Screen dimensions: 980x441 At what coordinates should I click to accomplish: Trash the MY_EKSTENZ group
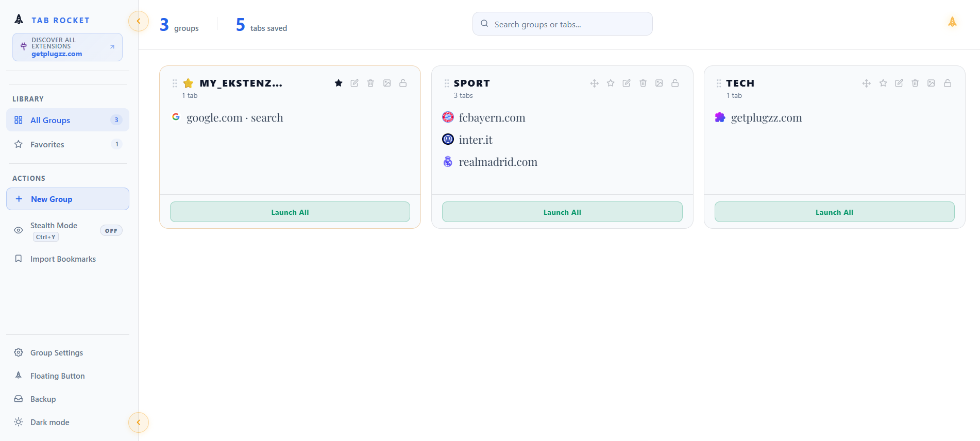pos(370,83)
